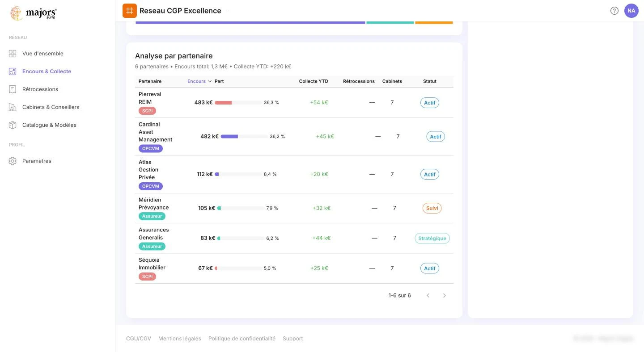Click the OPCVM tag under Atlas Gestion Privée
644x352 pixels.
[151, 186]
